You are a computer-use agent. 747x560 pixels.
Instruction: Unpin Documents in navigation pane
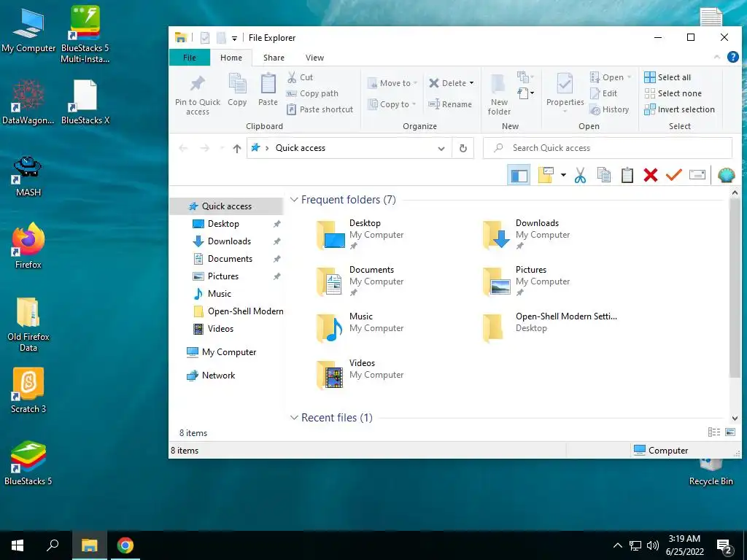276,259
